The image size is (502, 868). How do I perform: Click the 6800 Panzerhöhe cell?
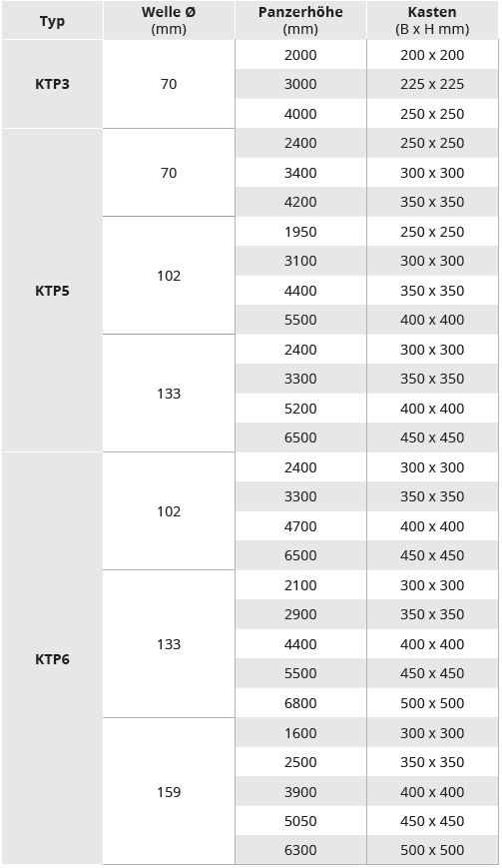click(x=300, y=703)
